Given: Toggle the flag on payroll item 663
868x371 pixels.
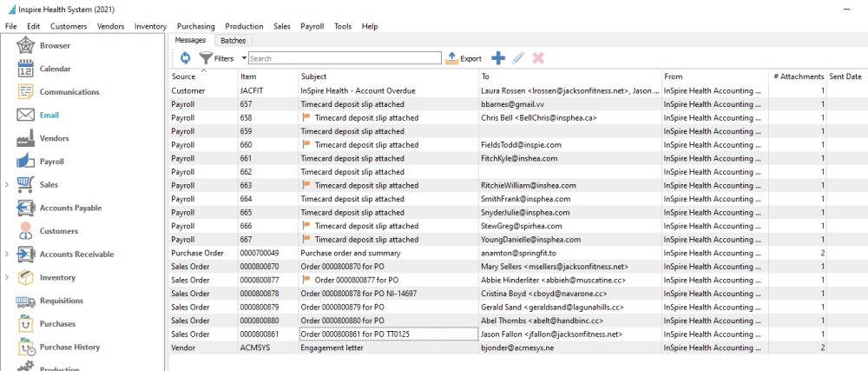Looking at the screenshot, I should pyautogui.click(x=306, y=186).
